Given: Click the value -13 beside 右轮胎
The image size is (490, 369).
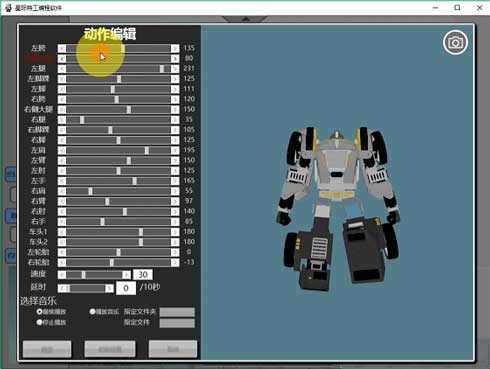Looking at the screenshot, I should [189, 262].
